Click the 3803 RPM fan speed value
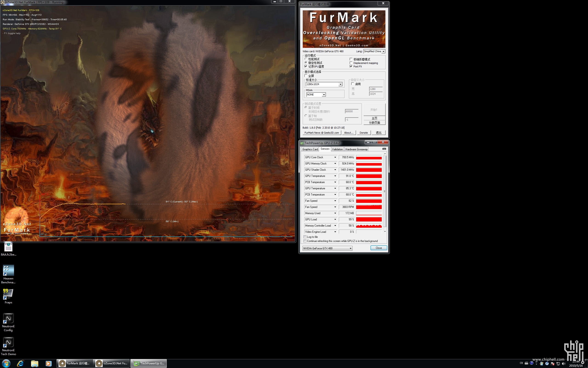Viewport: 588px width, 368px height. tap(347, 207)
